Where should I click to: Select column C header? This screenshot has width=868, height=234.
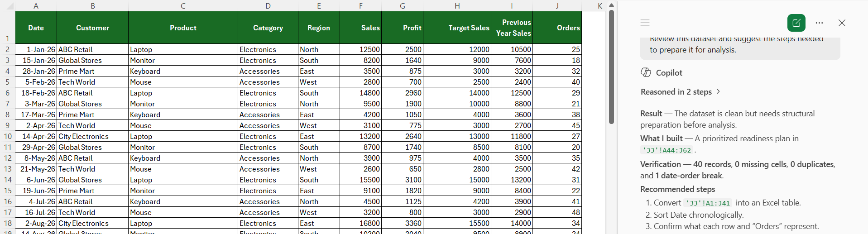tap(183, 6)
